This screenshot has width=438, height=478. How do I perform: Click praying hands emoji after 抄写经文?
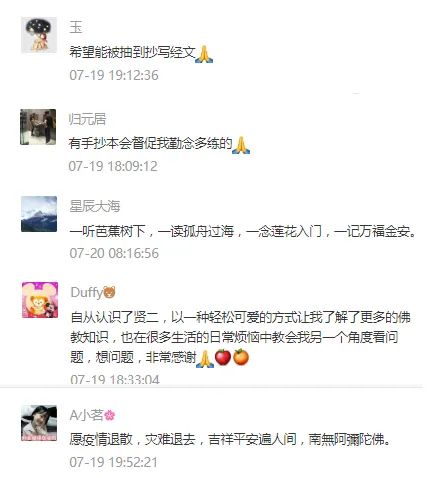[x=204, y=54]
